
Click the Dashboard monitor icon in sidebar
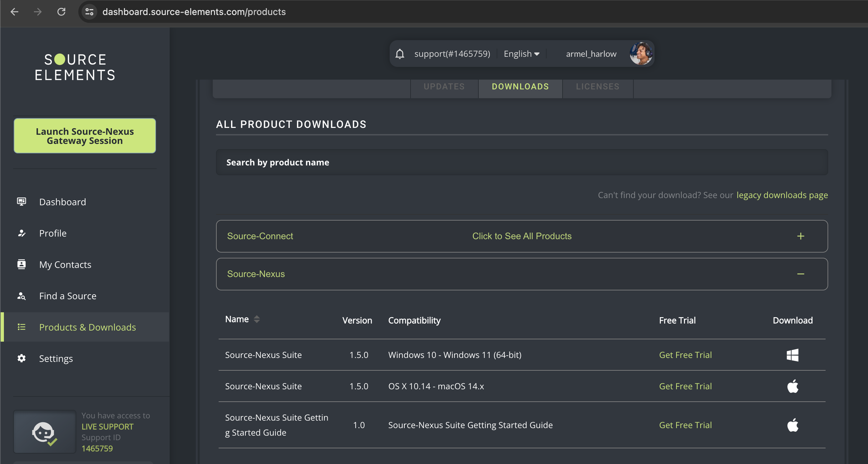(x=22, y=202)
